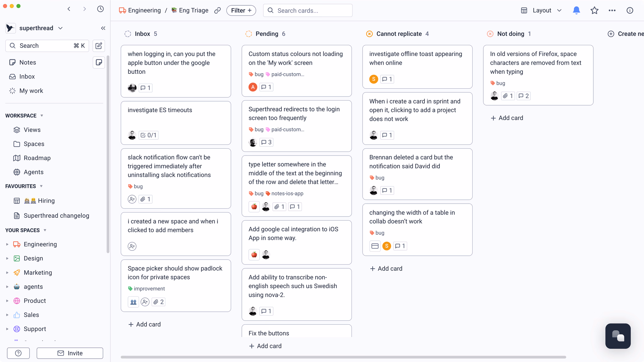The height and width of the screenshot is (362, 644).
Task: Open Notes from the sidebar
Action: [28, 62]
